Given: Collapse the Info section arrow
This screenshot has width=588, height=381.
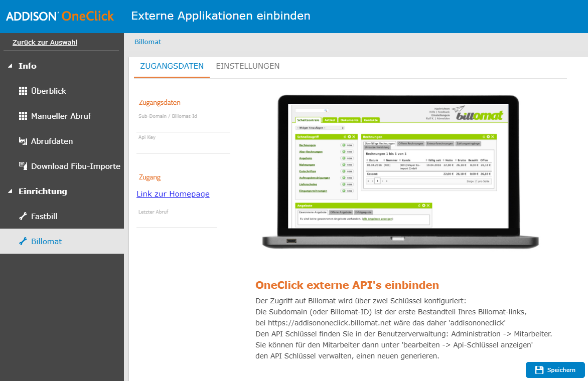Looking at the screenshot, I should coord(10,66).
